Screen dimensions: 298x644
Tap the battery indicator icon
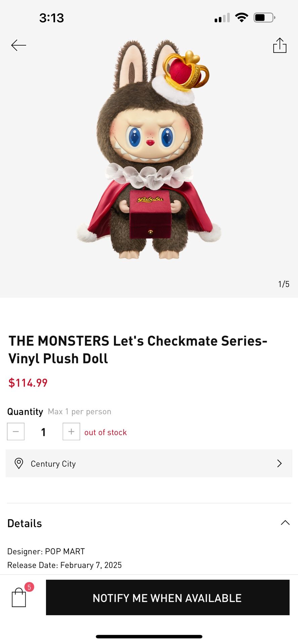click(x=264, y=17)
